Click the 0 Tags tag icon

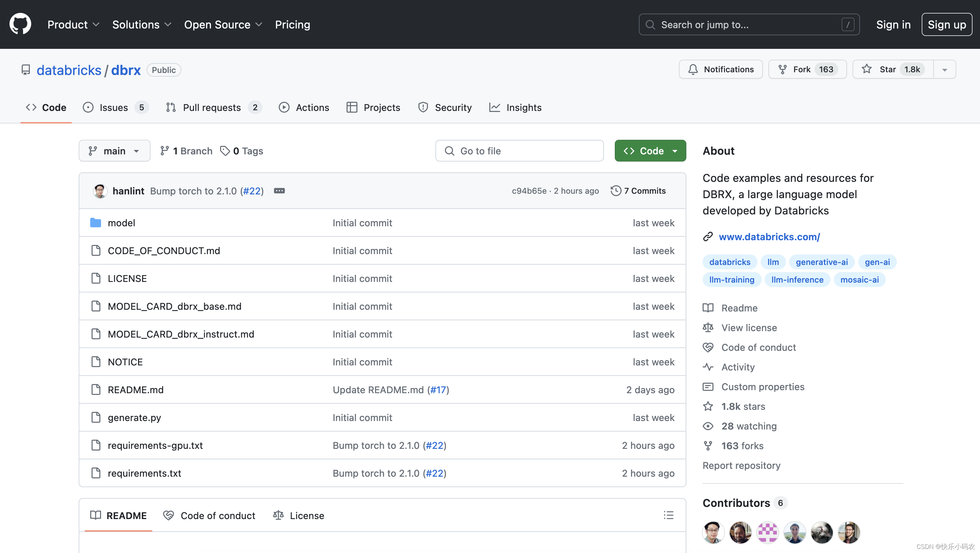coord(225,151)
